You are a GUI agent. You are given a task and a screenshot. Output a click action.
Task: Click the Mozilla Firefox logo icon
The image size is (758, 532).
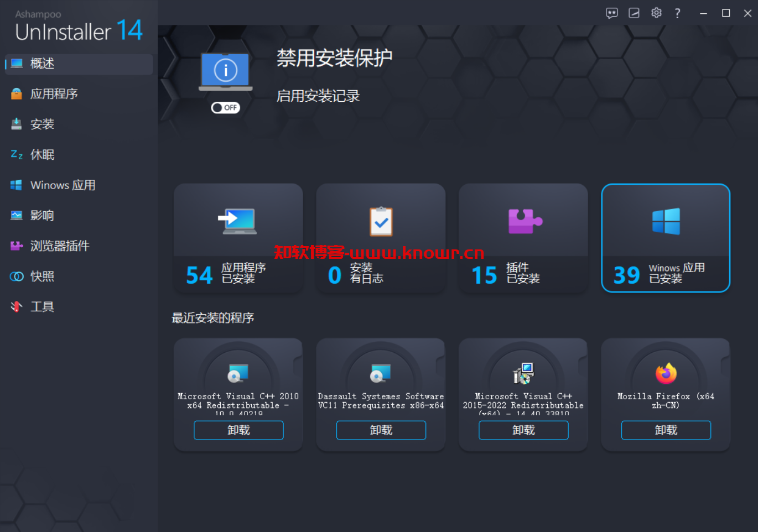coord(666,374)
